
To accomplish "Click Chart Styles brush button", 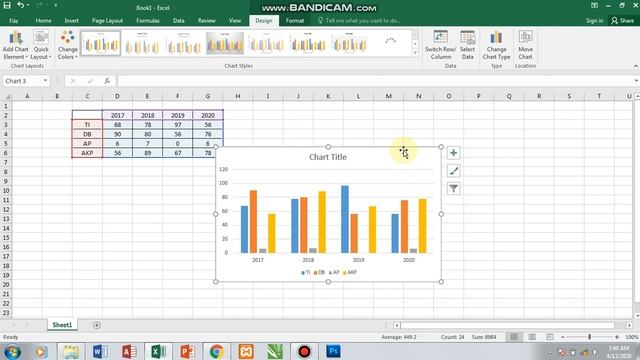I will tap(453, 171).
